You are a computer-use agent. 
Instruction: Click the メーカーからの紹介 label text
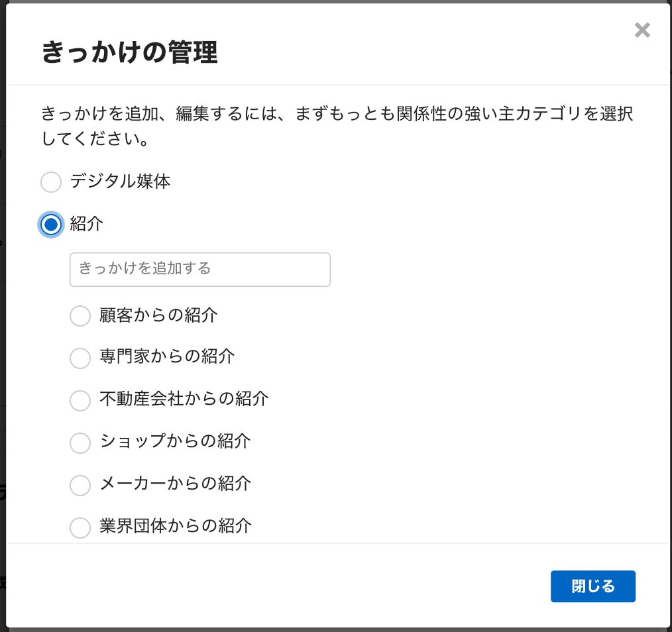pyautogui.click(x=175, y=484)
